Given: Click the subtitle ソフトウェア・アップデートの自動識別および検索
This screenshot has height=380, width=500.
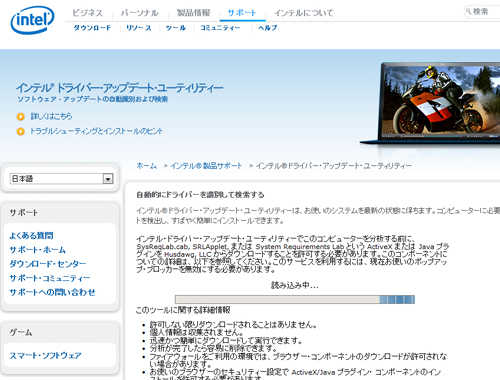Looking at the screenshot, I should pyautogui.click(x=93, y=99).
